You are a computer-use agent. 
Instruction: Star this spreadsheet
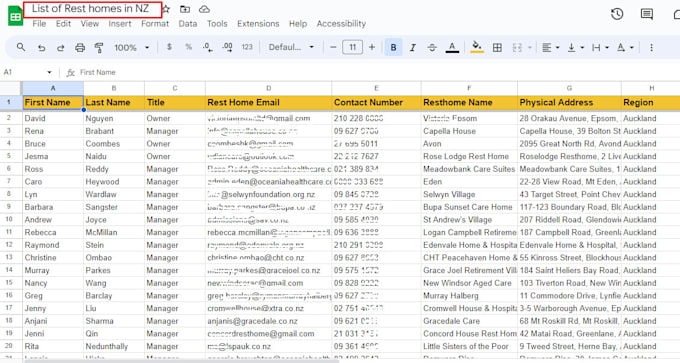coord(166,9)
